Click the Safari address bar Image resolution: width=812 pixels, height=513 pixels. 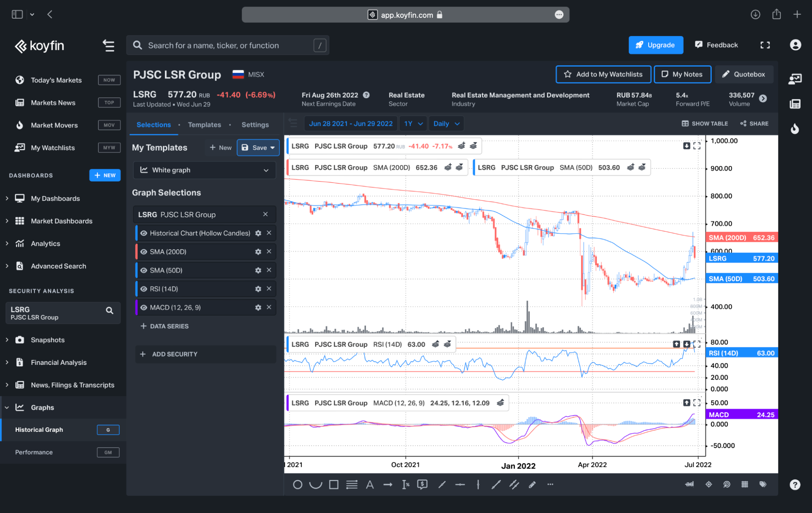click(405, 15)
